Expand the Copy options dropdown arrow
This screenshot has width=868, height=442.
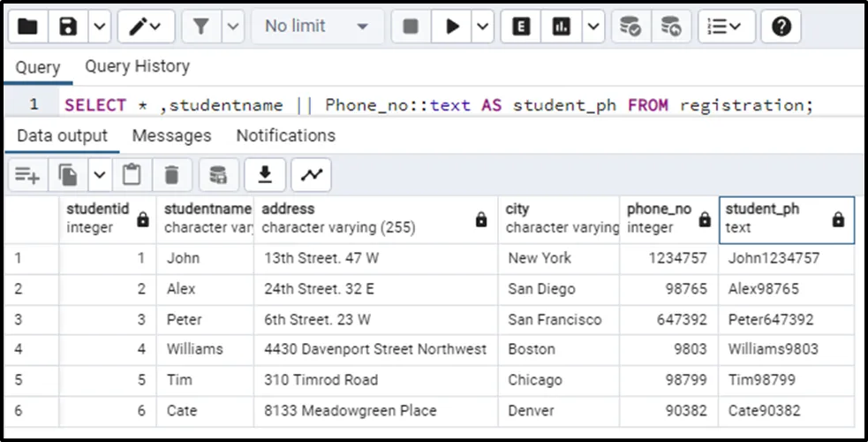[99, 176]
